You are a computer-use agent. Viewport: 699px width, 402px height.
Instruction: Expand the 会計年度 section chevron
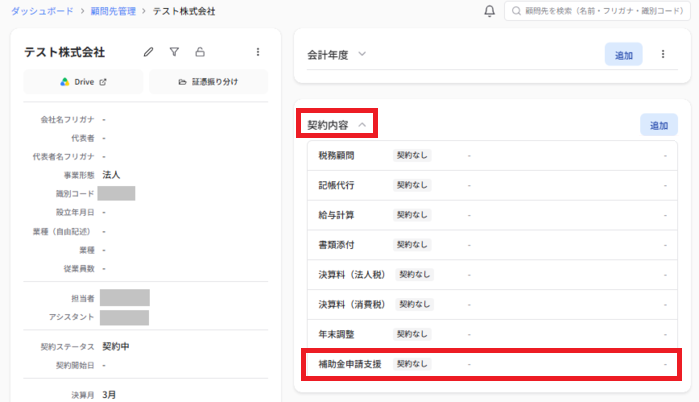coord(362,54)
